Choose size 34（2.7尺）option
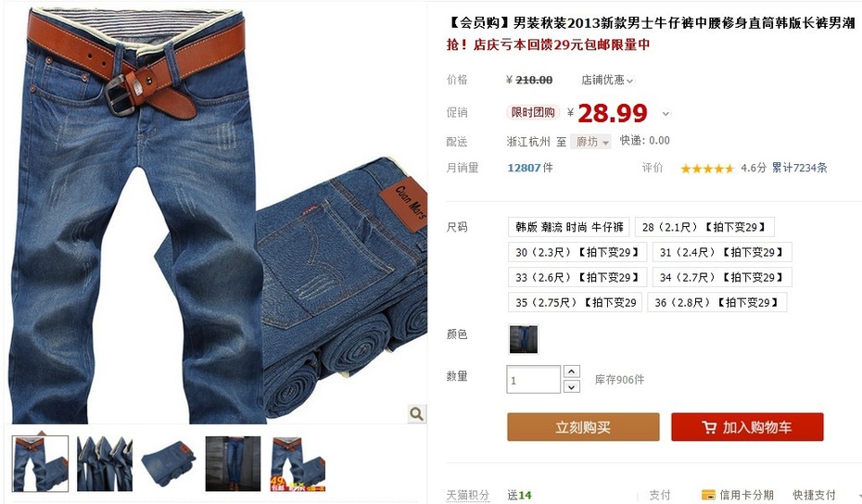This screenshot has height=504, width=862. tap(722, 278)
